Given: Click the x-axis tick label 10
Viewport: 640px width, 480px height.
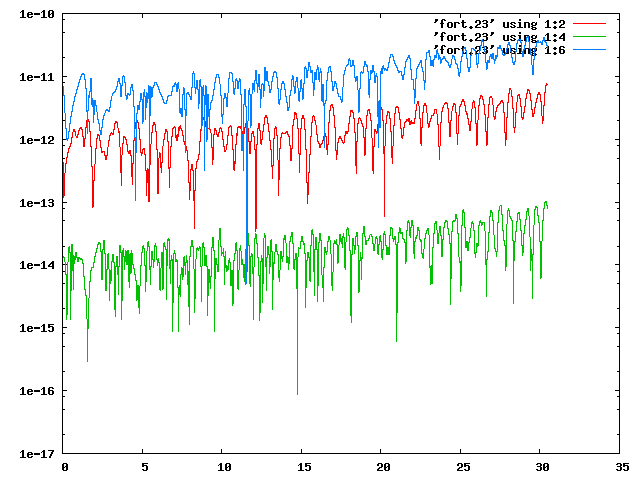Looking at the screenshot, I should pyautogui.click(x=224, y=467).
